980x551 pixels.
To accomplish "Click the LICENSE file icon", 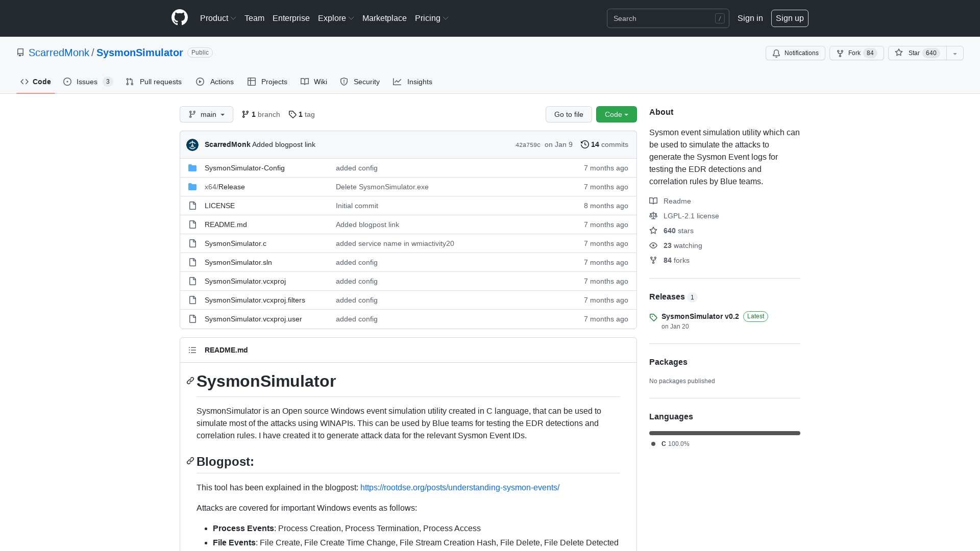I will pyautogui.click(x=192, y=206).
